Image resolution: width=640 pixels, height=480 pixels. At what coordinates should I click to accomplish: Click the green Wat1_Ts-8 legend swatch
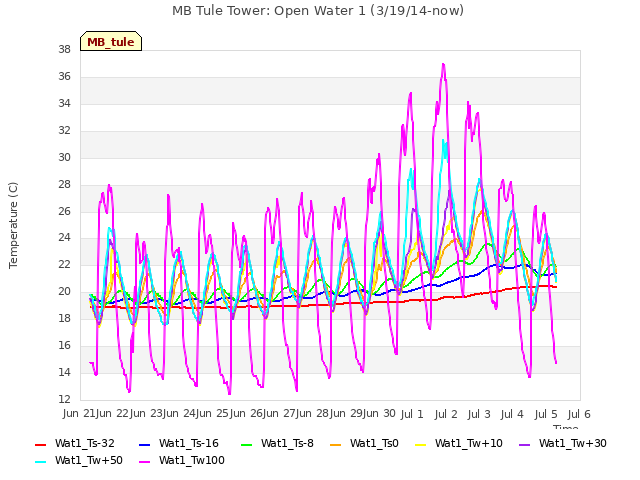point(247,444)
